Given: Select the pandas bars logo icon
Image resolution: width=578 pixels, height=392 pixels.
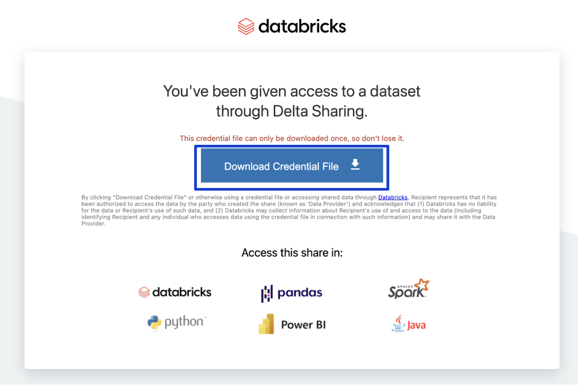Looking at the screenshot, I should pyautogui.click(x=267, y=293).
